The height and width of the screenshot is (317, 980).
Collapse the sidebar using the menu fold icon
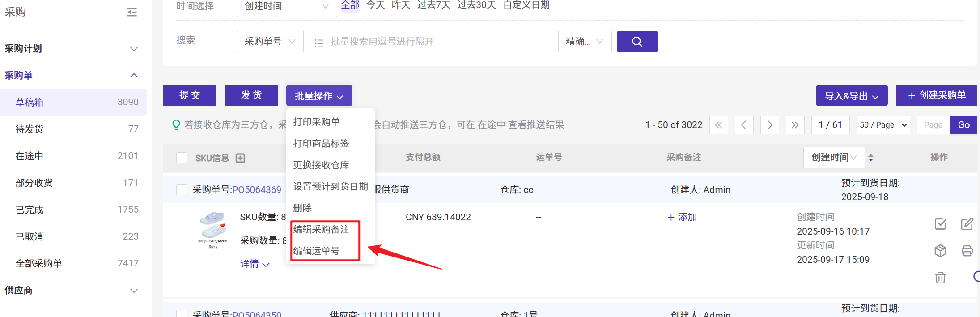(132, 12)
